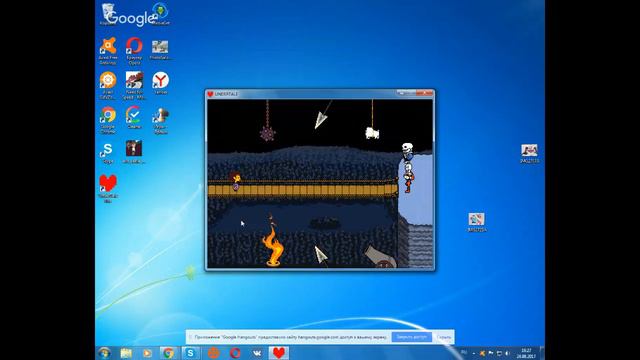Open the VK taskbar icon
Viewport: 640px width, 360px height.
(257, 353)
